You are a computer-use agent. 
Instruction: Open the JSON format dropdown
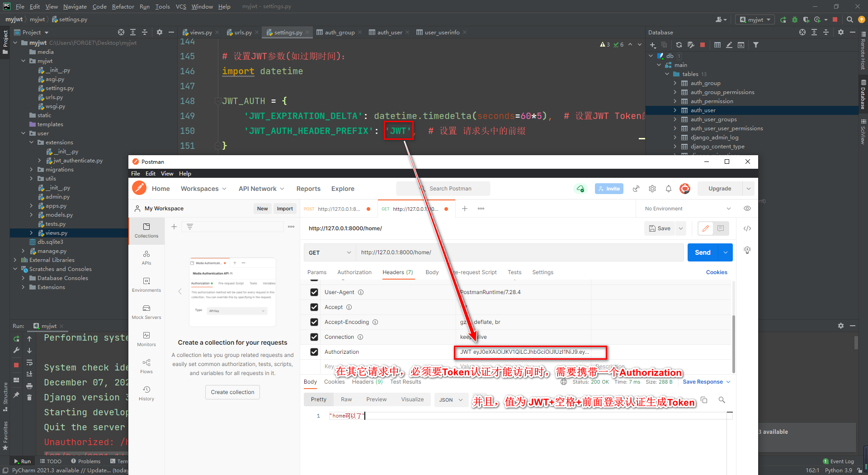coord(451,400)
